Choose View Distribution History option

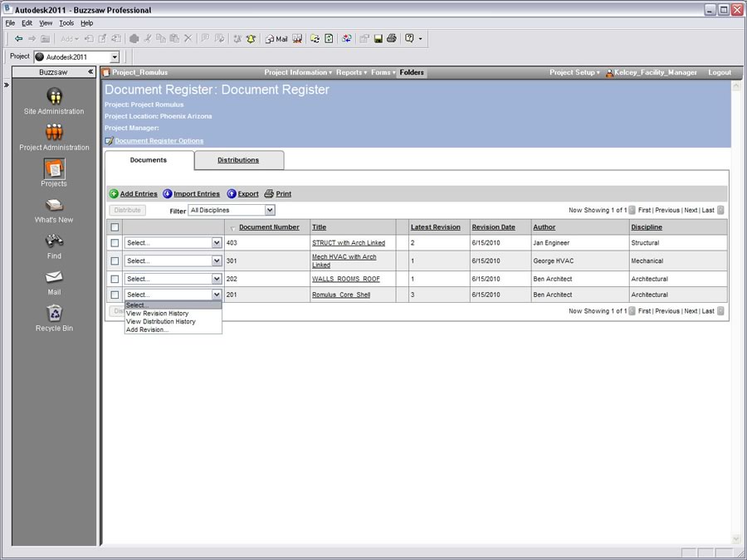(161, 321)
